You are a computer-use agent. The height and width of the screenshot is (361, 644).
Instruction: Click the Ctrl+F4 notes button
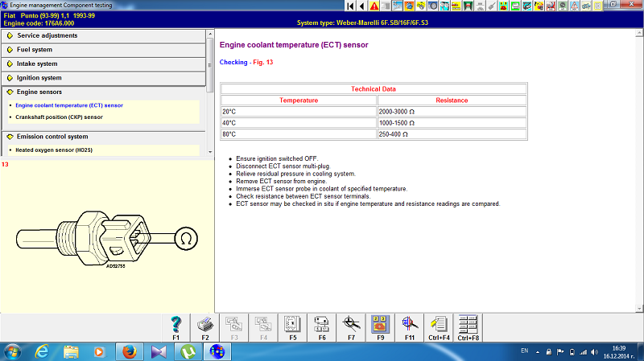coord(438,326)
